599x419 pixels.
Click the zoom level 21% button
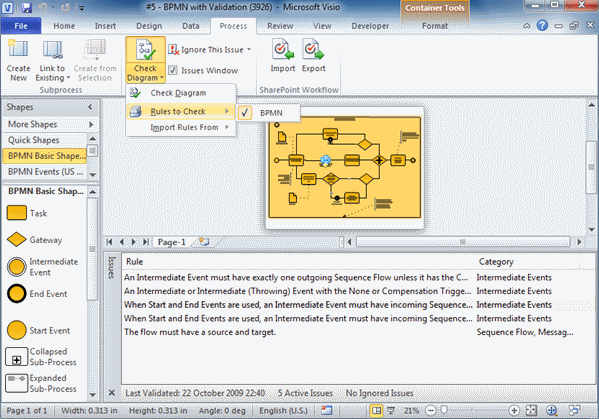411,411
